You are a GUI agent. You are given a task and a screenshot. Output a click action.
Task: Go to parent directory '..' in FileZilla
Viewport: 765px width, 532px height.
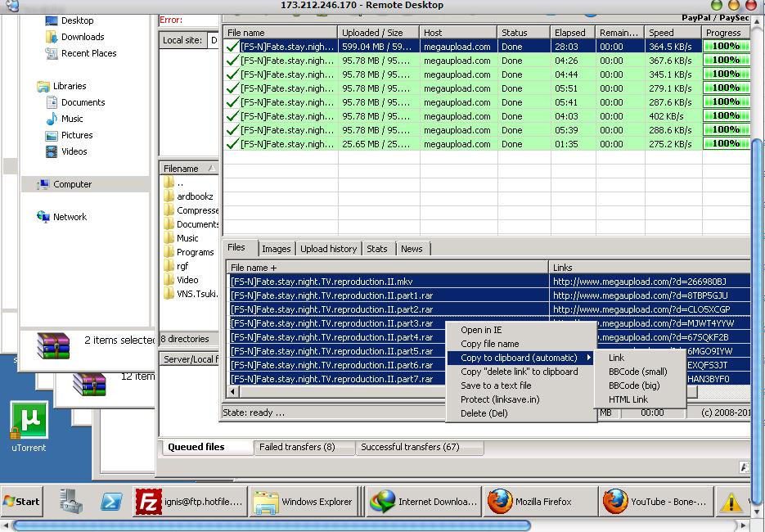click(x=174, y=183)
